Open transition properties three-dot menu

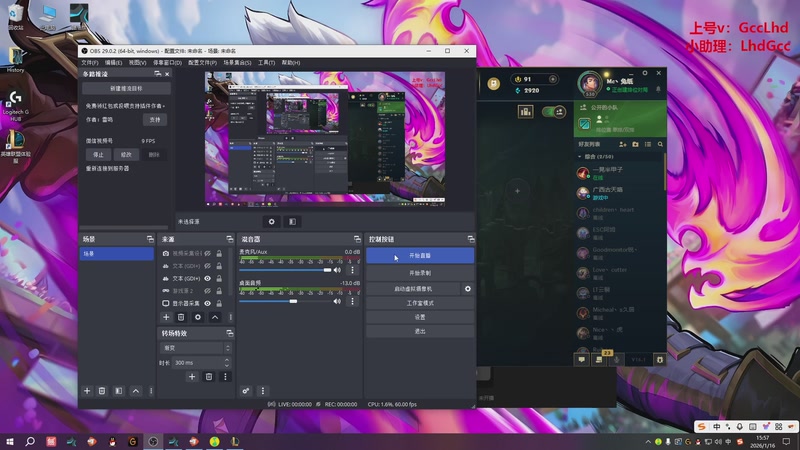(x=225, y=377)
